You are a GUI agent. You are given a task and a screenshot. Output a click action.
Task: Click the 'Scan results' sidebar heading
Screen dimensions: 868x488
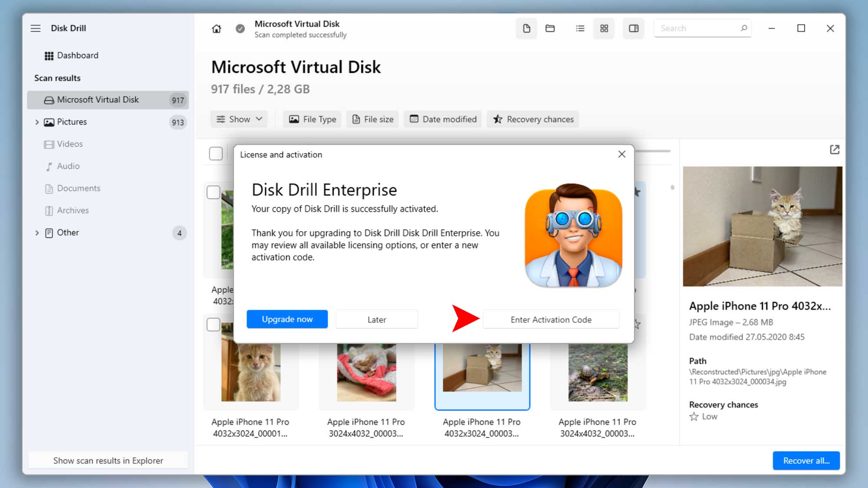(x=57, y=78)
